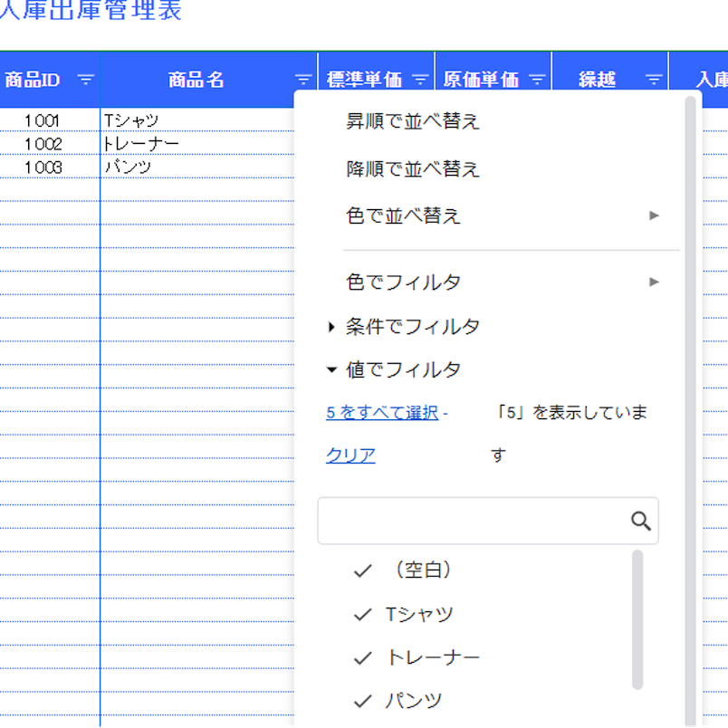Click inside the filter search input field

point(471,521)
